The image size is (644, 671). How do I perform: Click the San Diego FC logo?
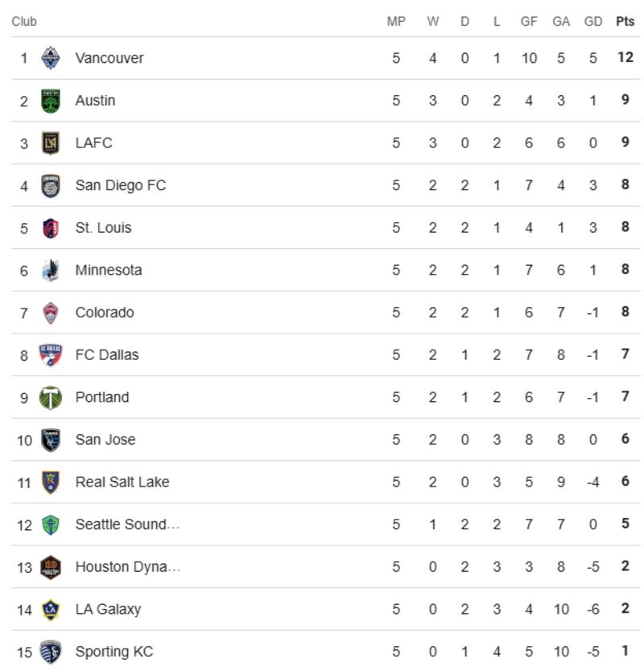coord(51,185)
